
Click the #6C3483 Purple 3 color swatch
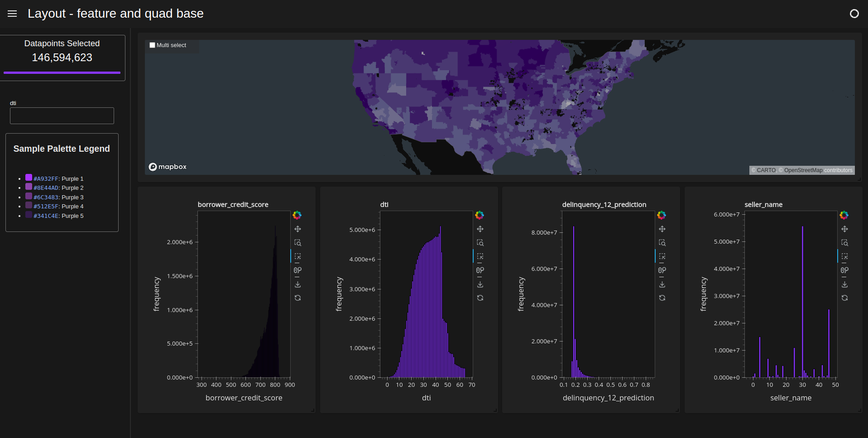(x=29, y=196)
